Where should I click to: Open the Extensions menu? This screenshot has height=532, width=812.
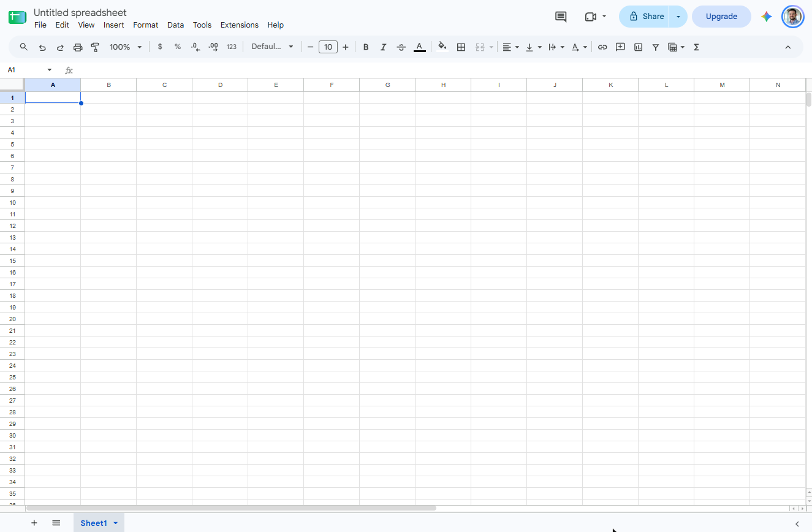click(240, 25)
